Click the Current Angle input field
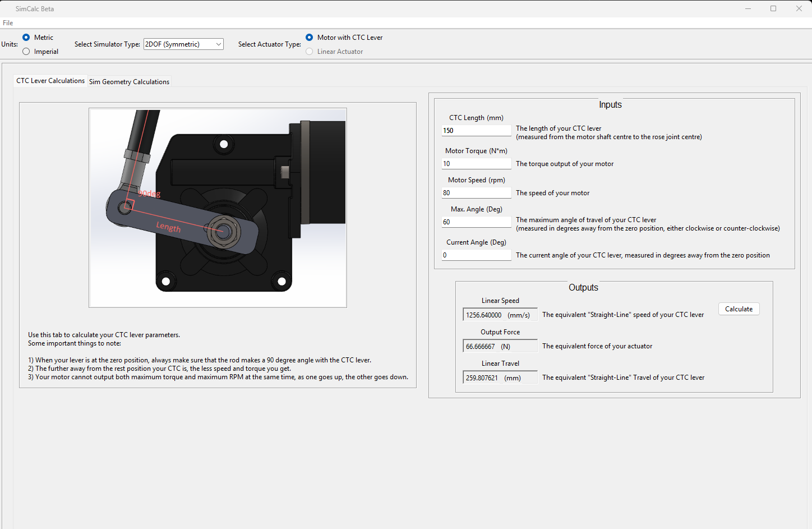 pos(476,255)
